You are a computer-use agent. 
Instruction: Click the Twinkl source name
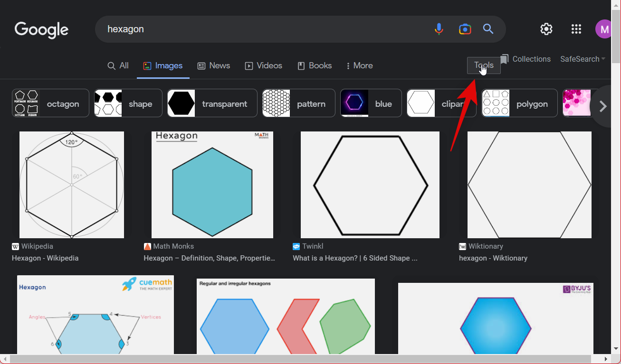click(x=313, y=246)
